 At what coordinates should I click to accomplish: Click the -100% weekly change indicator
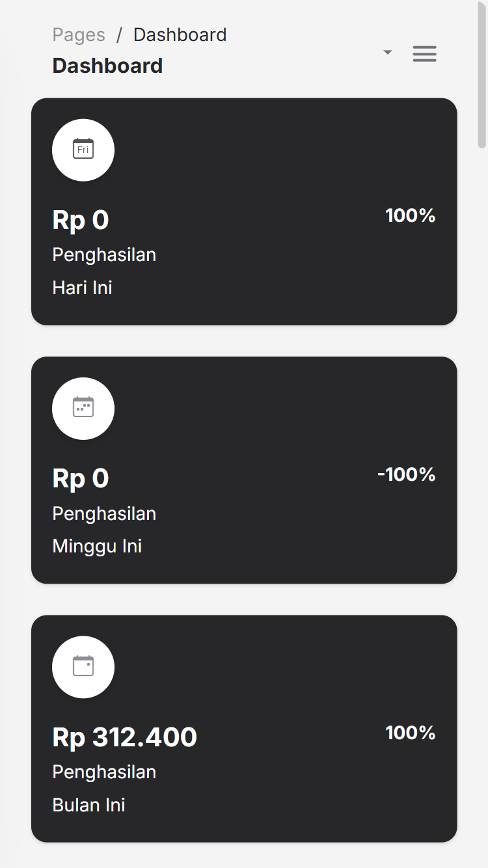pyautogui.click(x=406, y=474)
